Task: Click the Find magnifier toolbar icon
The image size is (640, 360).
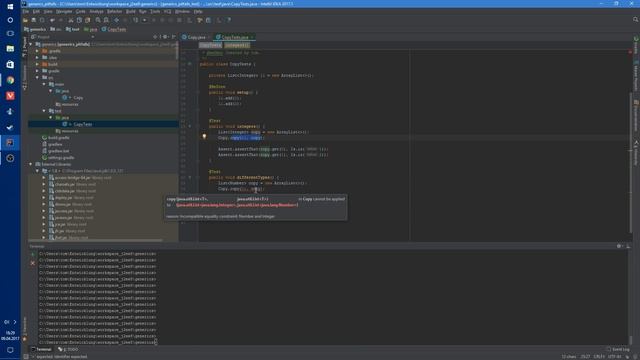Action: 98,20
